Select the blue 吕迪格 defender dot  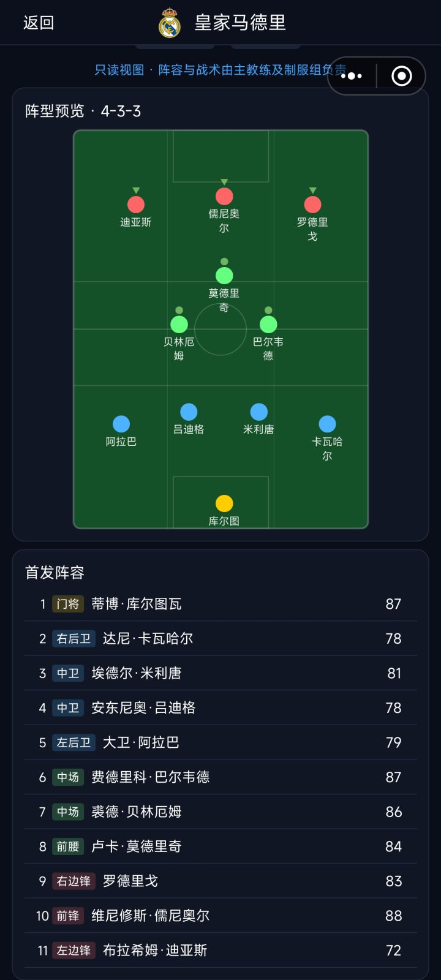(x=189, y=412)
